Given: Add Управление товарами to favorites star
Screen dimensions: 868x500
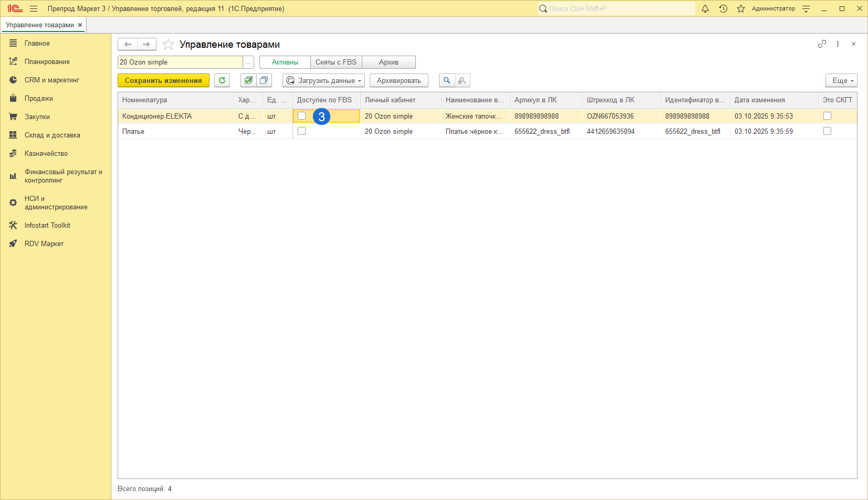Looking at the screenshot, I should (168, 45).
